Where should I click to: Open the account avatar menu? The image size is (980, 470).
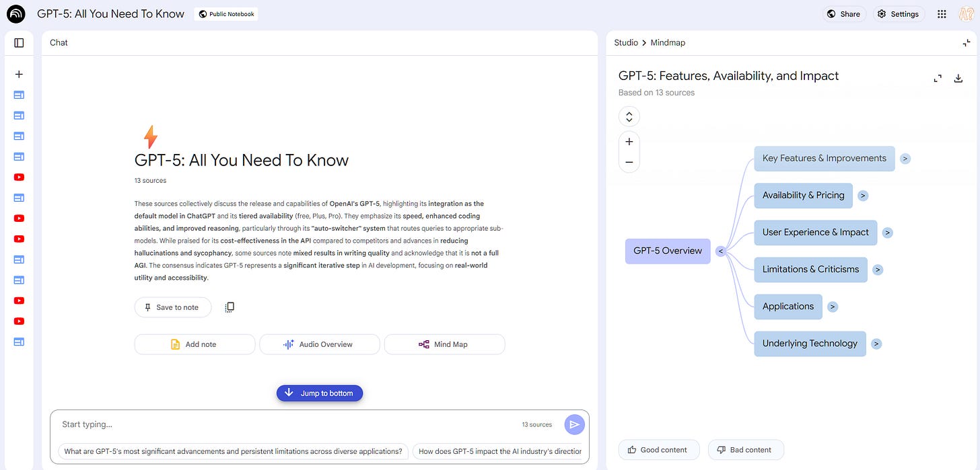[x=967, y=14]
